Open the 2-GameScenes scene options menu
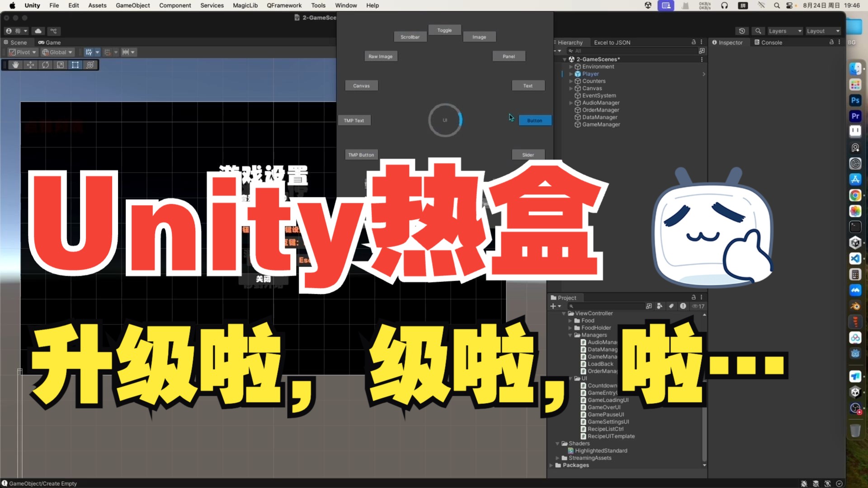868x488 pixels. tap(702, 59)
